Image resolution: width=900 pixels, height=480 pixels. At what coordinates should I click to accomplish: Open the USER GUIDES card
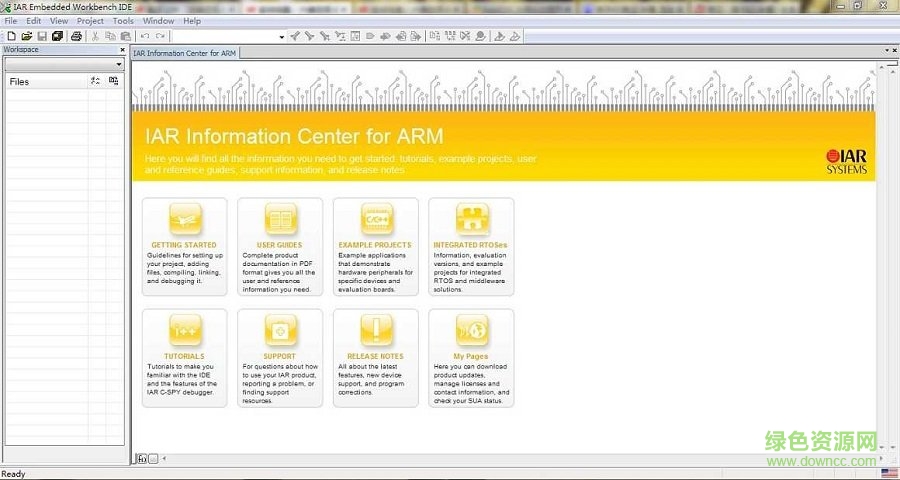click(x=280, y=247)
